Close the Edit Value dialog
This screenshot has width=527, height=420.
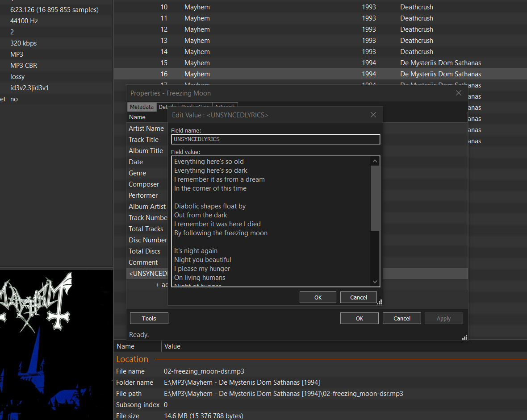click(373, 115)
